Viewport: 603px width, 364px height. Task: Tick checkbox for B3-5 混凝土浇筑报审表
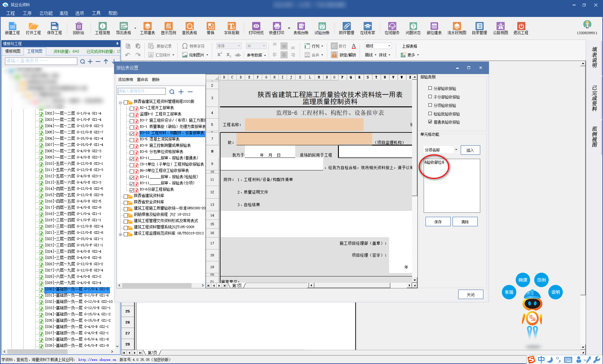[132, 140]
